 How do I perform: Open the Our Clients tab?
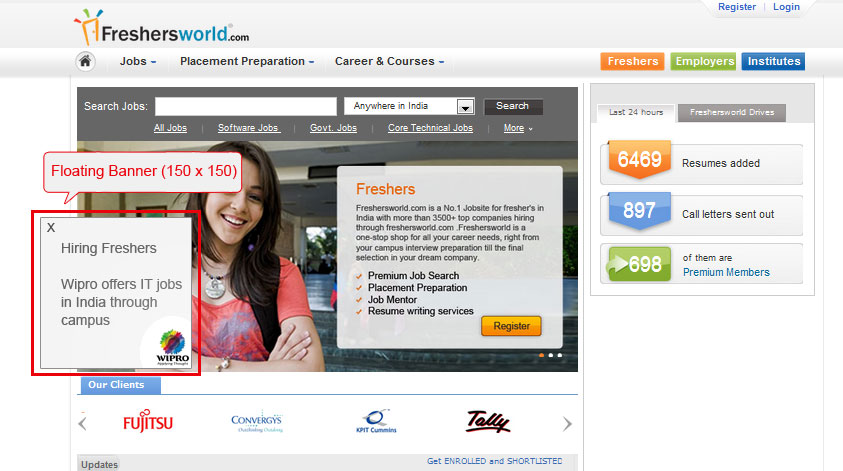click(x=120, y=385)
